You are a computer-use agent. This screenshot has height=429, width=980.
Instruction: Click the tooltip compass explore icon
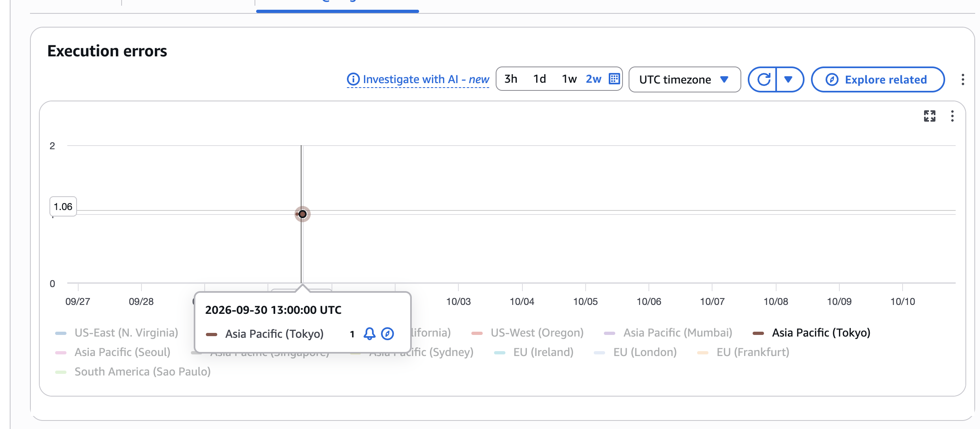point(387,334)
